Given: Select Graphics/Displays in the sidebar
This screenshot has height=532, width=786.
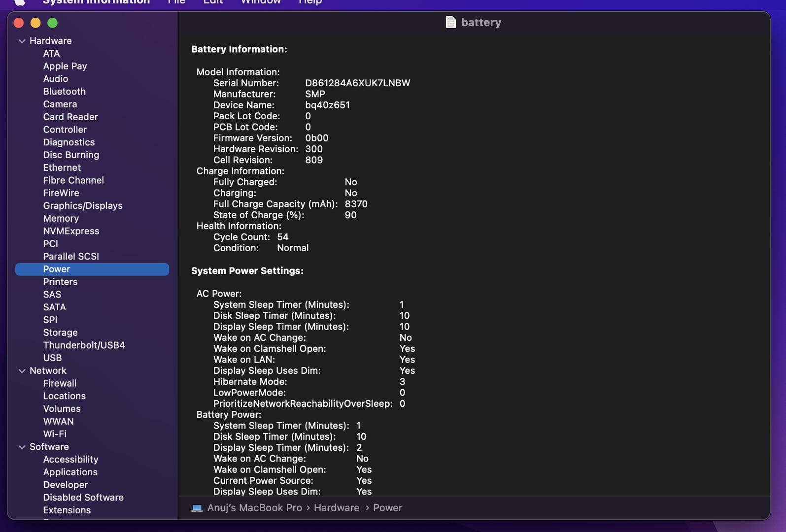Looking at the screenshot, I should (x=83, y=206).
